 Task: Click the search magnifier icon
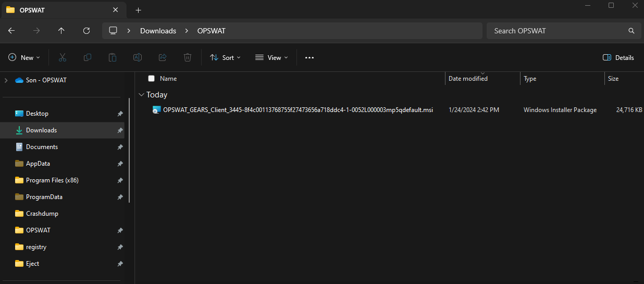[631, 31]
